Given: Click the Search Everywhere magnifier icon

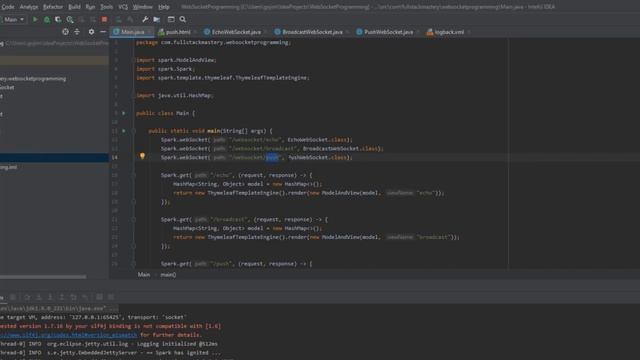Looking at the screenshot, I should 183,19.
